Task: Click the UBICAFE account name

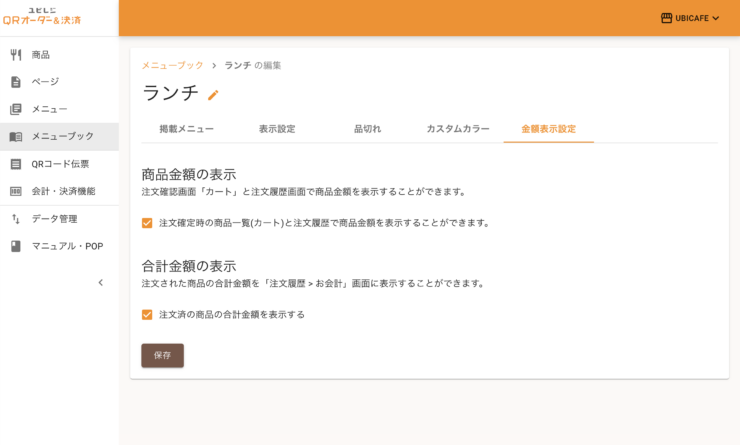Action: pyautogui.click(x=692, y=18)
